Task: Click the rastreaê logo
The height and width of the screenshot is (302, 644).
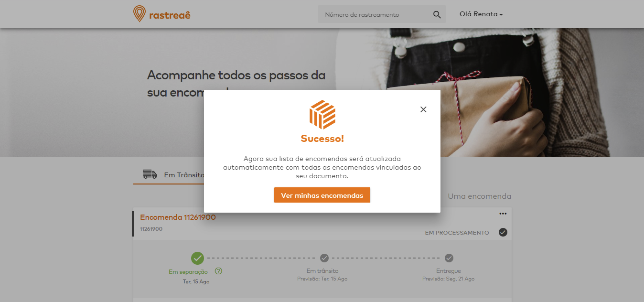Action: click(161, 14)
